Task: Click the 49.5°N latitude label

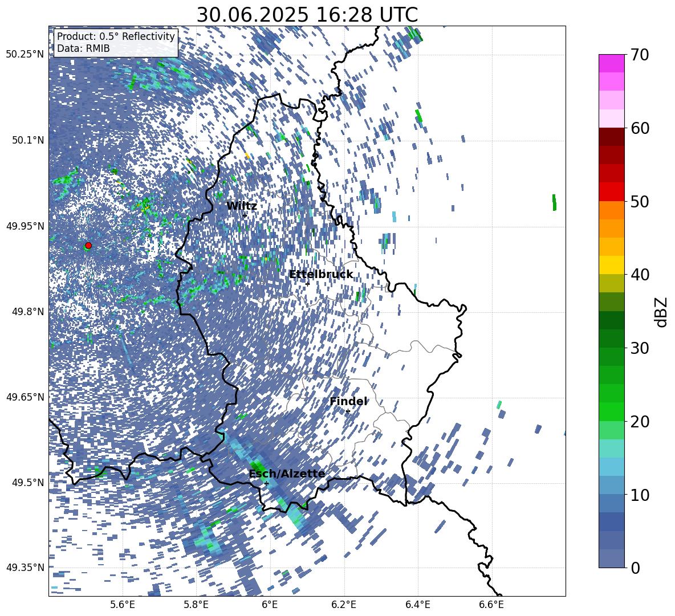Action: click(x=28, y=483)
